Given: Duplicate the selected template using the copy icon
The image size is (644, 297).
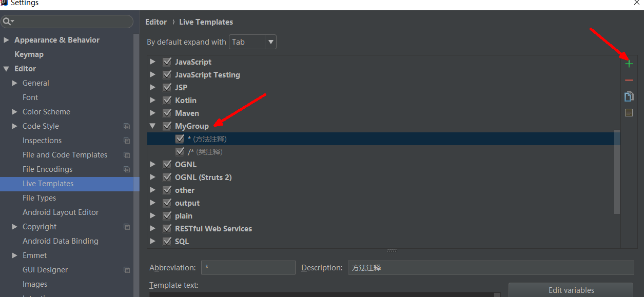Looking at the screenshot, I should pyautogui.click(x=629, y=96).
